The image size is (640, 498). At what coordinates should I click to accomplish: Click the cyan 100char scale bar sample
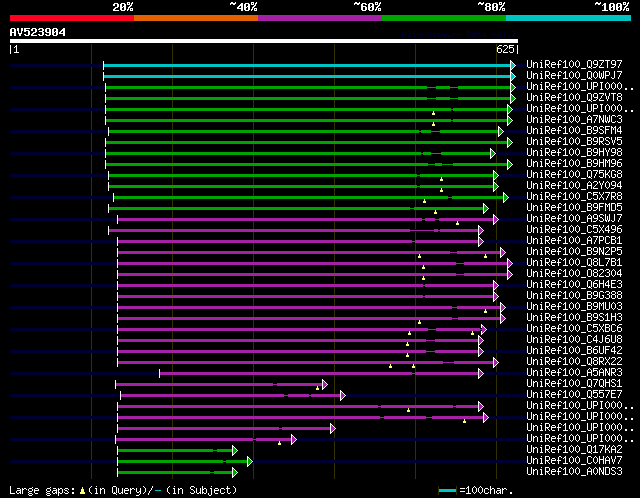[447, 490]
